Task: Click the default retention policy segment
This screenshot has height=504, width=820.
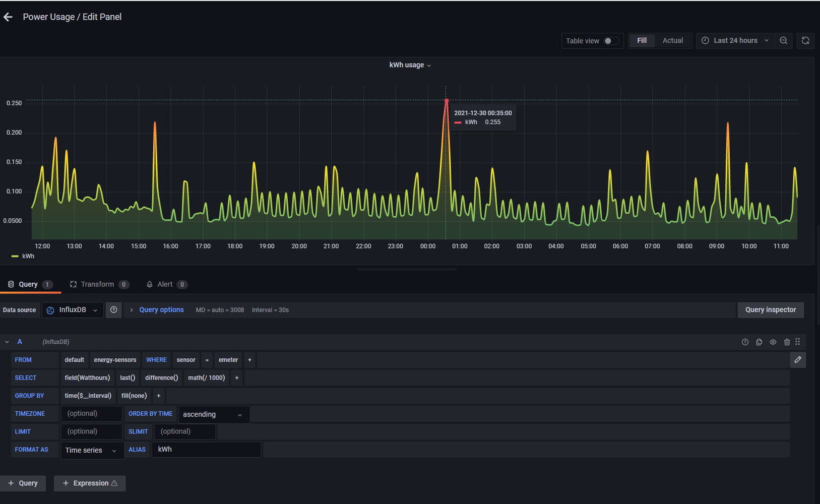Action: (74, 360)
